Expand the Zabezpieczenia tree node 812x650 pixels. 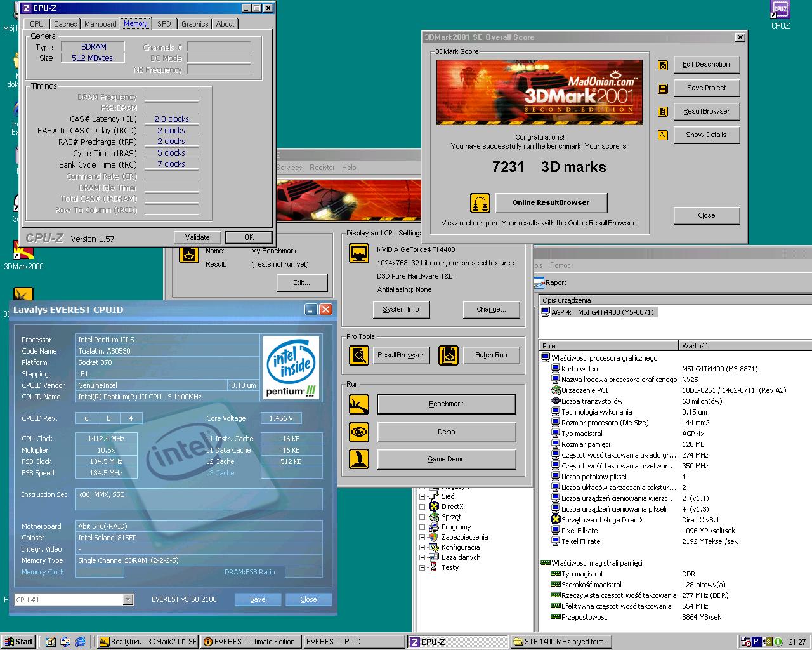[x=422, y=537]
